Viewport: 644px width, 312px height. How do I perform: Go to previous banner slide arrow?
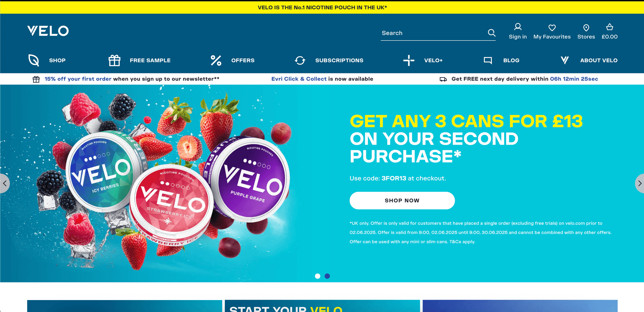[4, 183]
